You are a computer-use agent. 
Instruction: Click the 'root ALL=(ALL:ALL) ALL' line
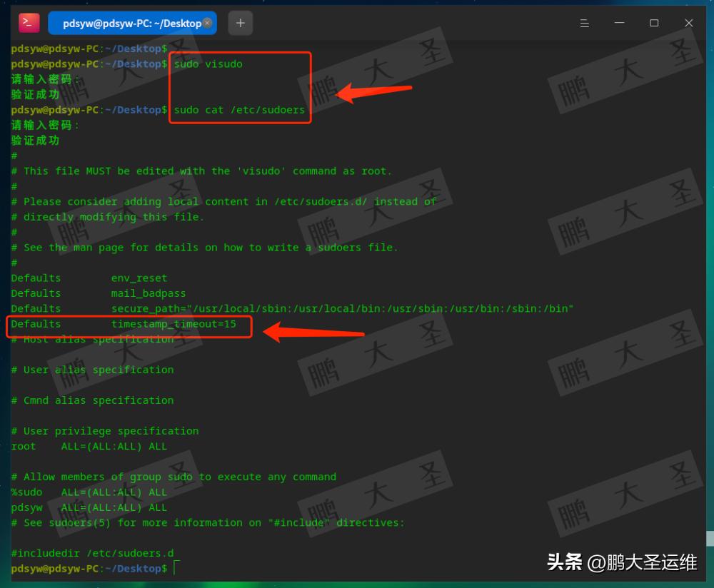coord(89,447)
